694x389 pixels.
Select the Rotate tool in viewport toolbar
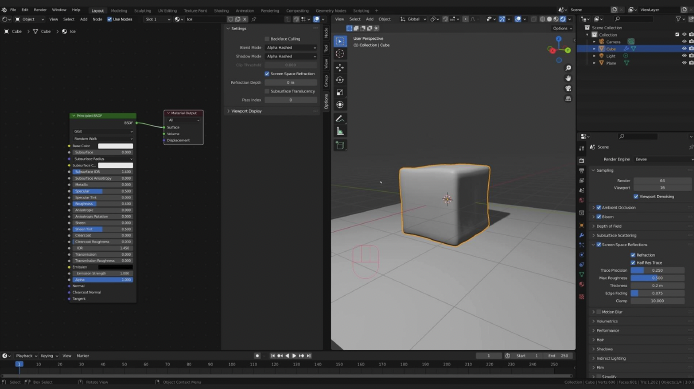(340, 80)
